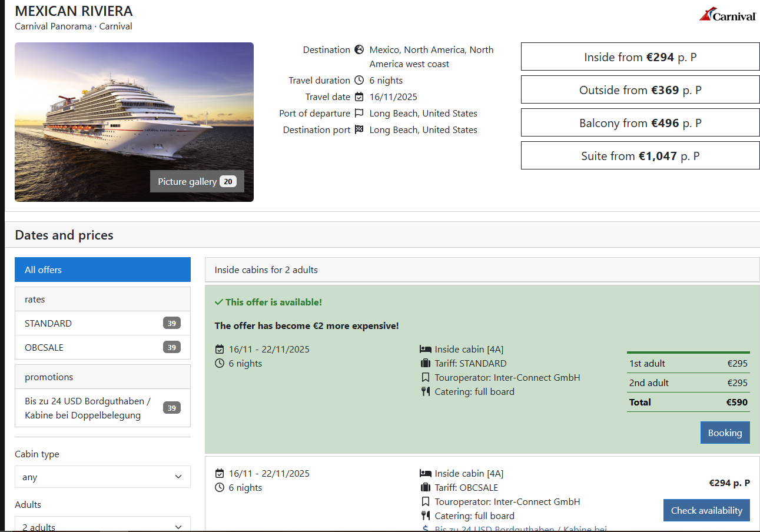Select the All offers filter tab
This screenshot has height=532, width=760.
pyautogui.click(x=102, y=270)
